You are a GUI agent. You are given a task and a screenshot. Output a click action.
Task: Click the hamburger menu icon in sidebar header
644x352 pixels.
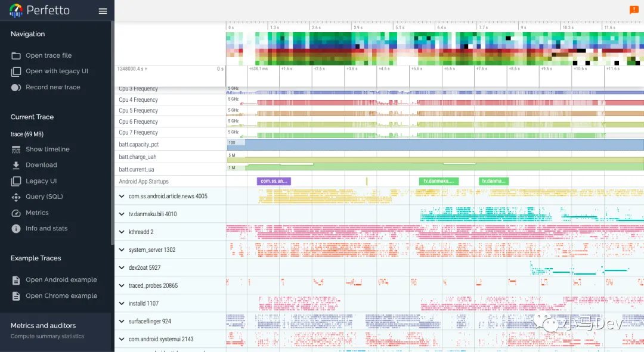(x=103, y=11)
